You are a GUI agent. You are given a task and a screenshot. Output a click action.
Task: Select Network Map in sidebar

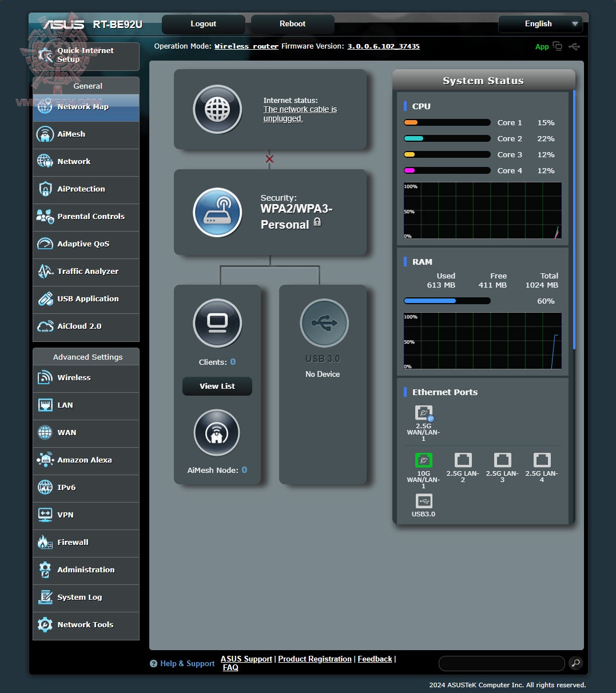pyautogui.click(x=86, y=107)
